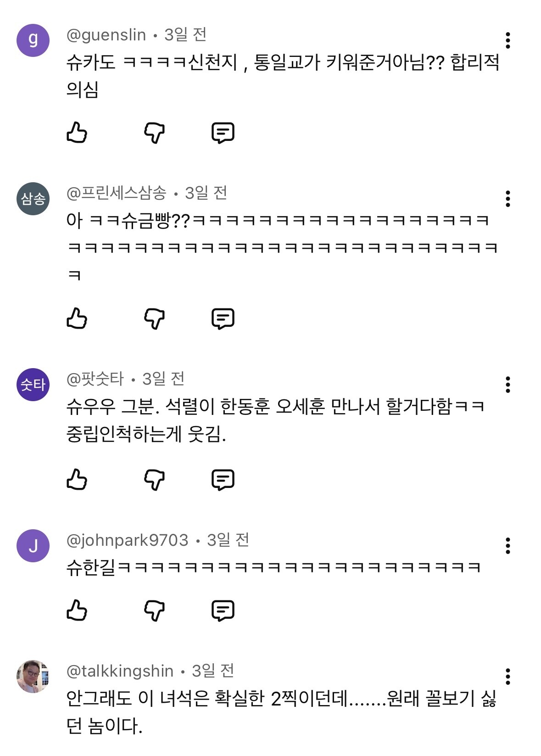
Task: Open more options for @팟숫타's comment
Action: 508,385
